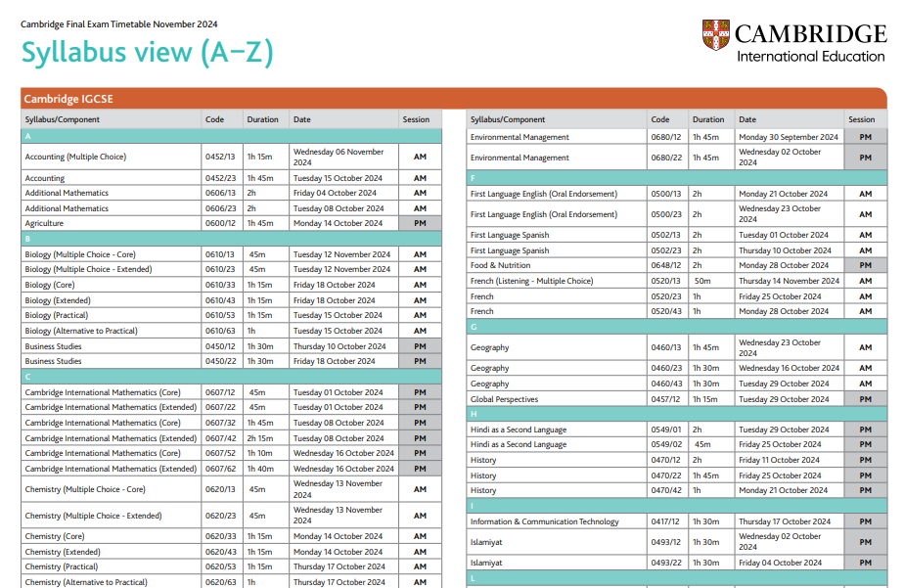Click the Cambridge International Education logo
The image size is (904, 588).
(793, 41)
